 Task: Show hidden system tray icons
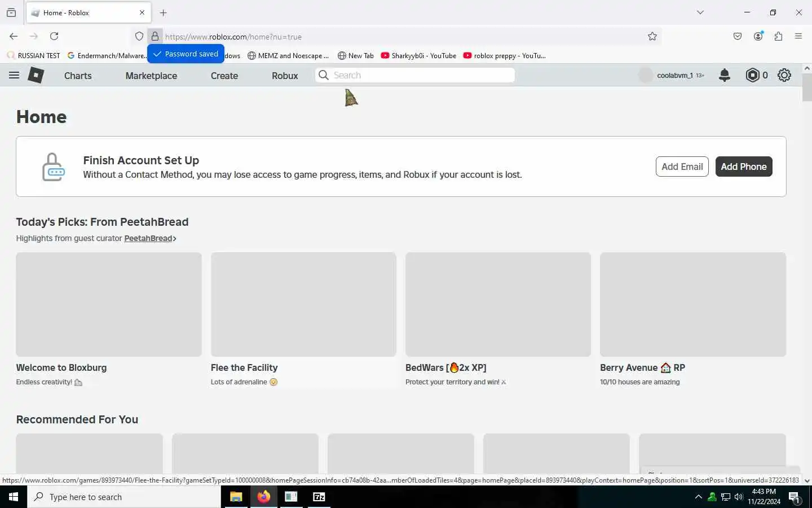698,497
